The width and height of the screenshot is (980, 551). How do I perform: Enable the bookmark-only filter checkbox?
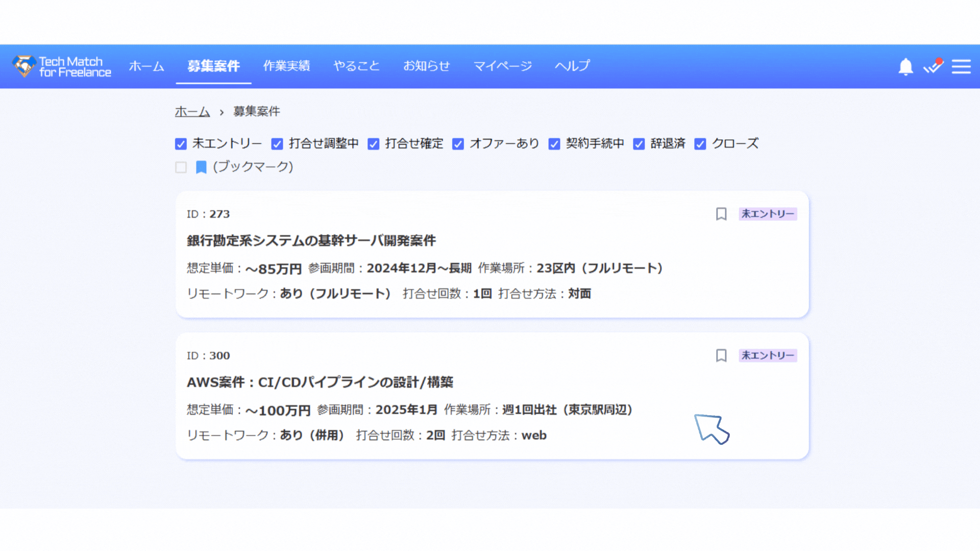[x=181, y=167]
